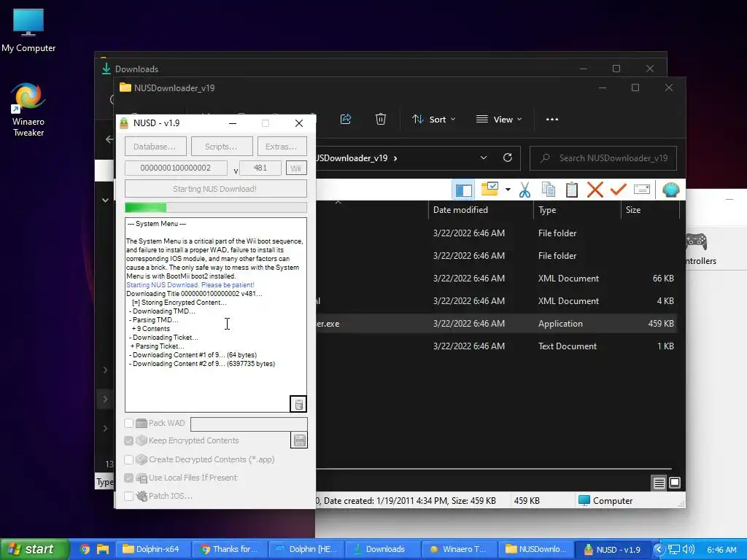This screenshot has height=560, width=747.
Task: Click the Rename icon in classic toolbar
Action: (642, 190)
